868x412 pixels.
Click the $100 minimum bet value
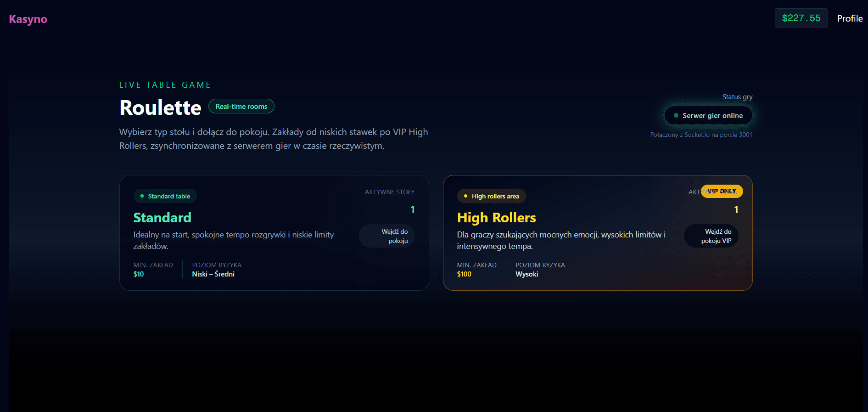point(464,274)
